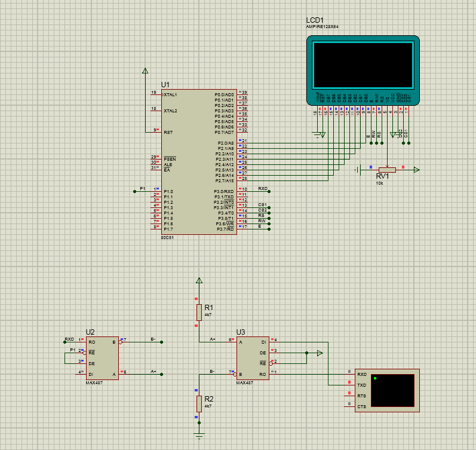Image resolution: width=476 pixels, height=450 pixels.
Task: Click the power arrow terminal above R1
Action: pyautogui.click(x=199, y=281)
